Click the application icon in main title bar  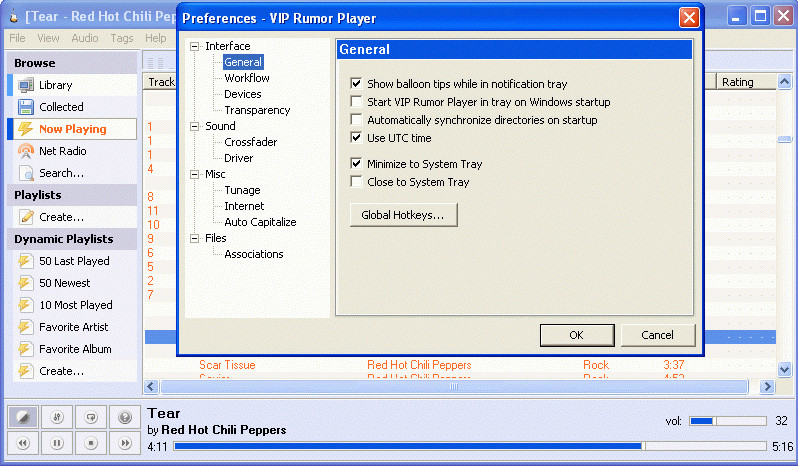(14, 17)
